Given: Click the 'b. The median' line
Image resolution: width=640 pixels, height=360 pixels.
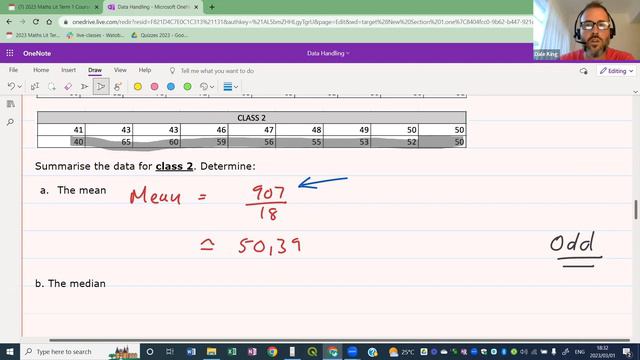Looking at the screenshot, I should click(70, 284).
